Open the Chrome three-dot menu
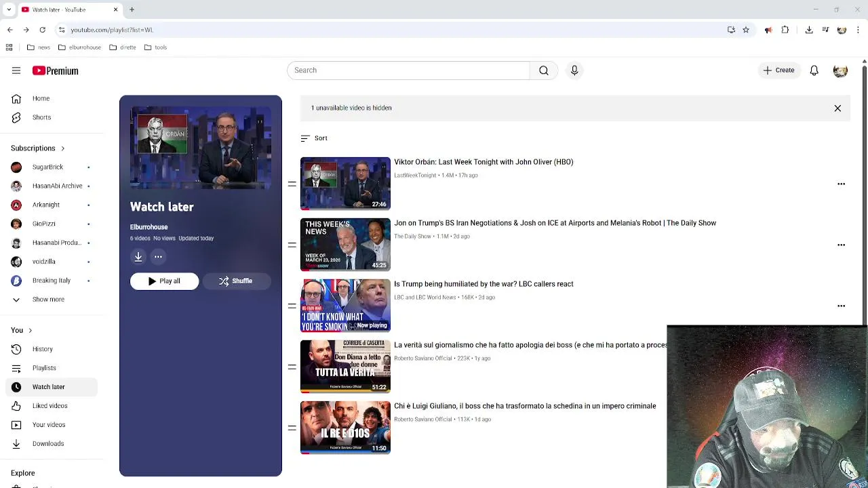The height and width of the screenshot is (488, 868). 859,30
